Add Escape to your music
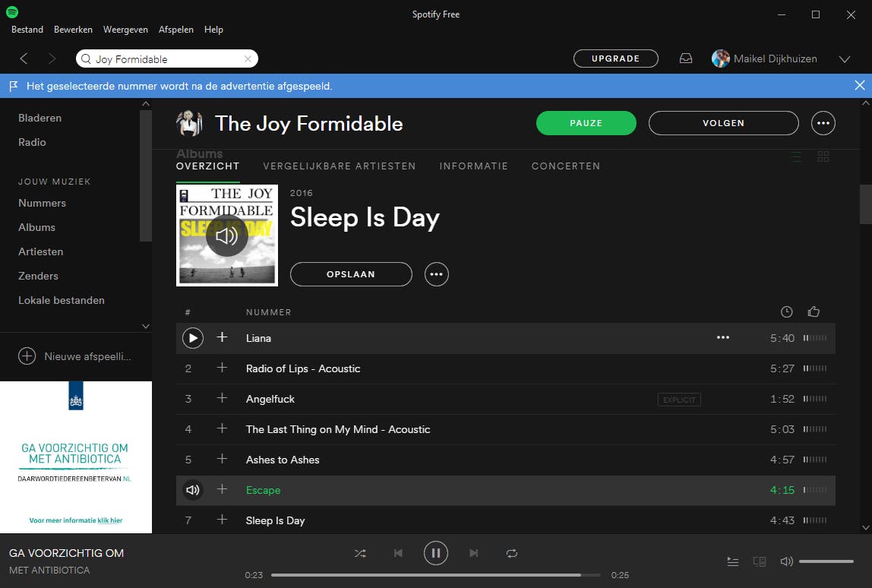The image size is (872, 588). [222, 489]
